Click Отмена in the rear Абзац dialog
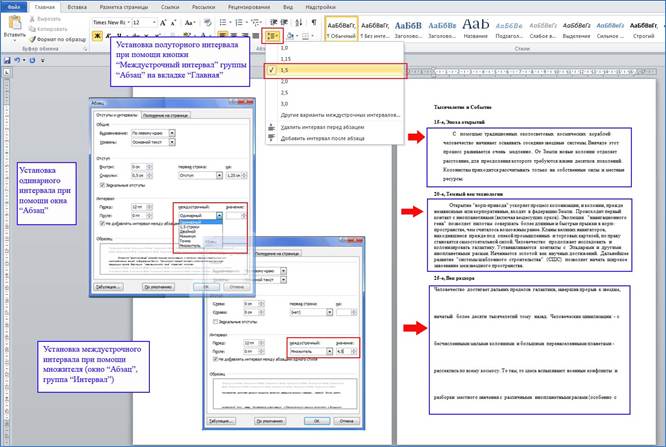666x447 pixels. click(x=347, y=421)
